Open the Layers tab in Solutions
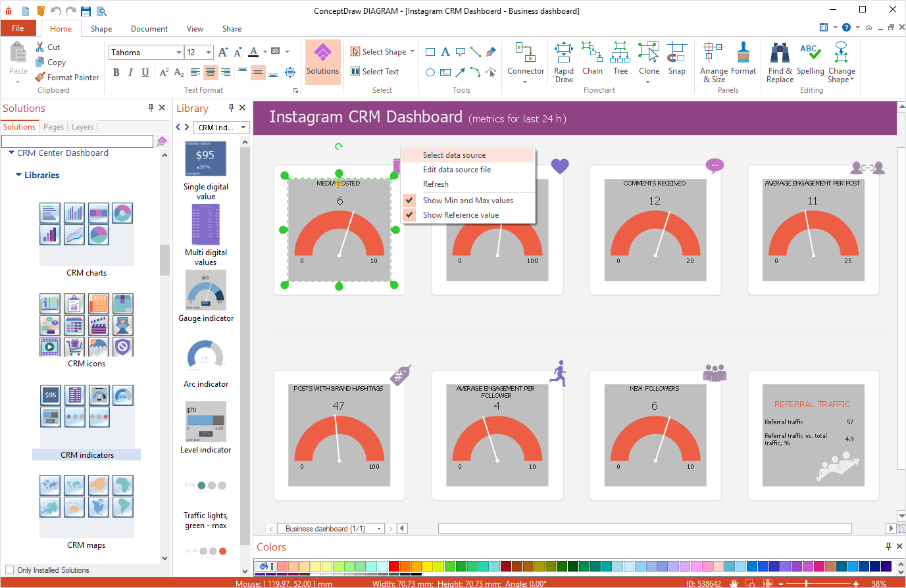This screenshot has height=588, width=906. point(82,127)
